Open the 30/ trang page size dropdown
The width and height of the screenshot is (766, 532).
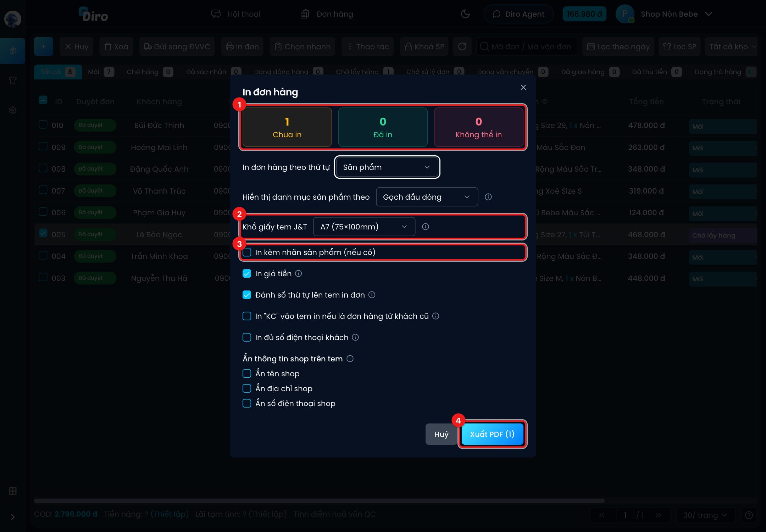click(705, 515)
